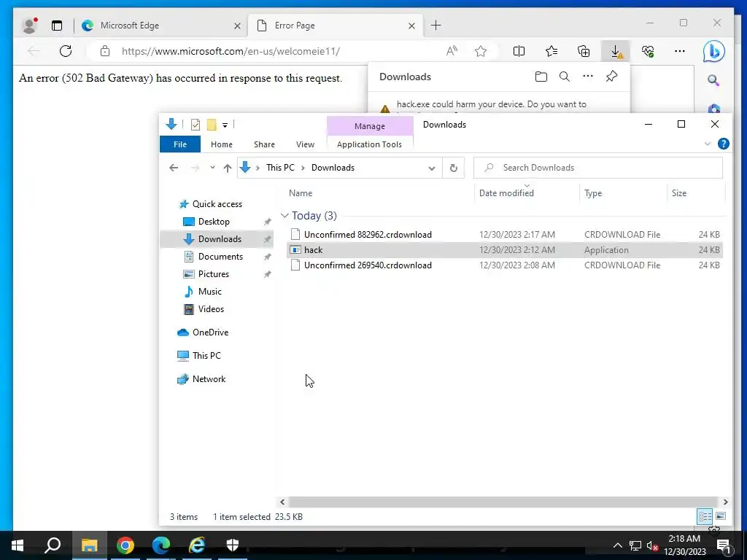Close the Error Page tab
Viewport: 747px width, 560px height.
[411, 26]
